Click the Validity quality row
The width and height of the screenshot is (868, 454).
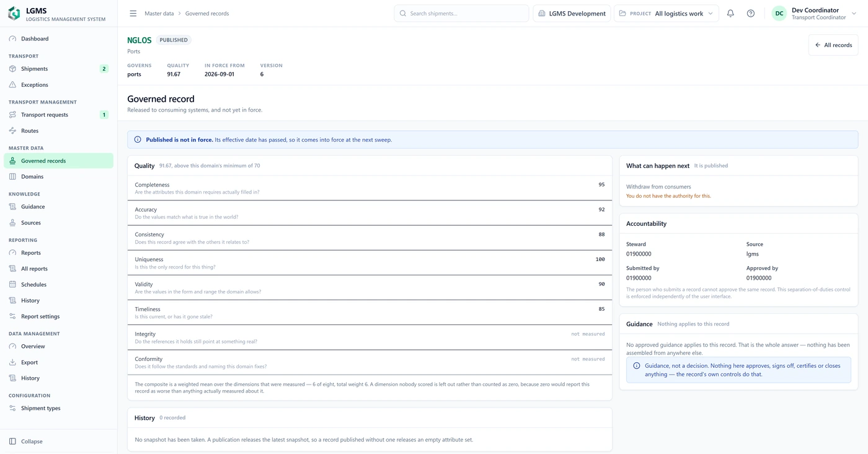coord(370,287)
